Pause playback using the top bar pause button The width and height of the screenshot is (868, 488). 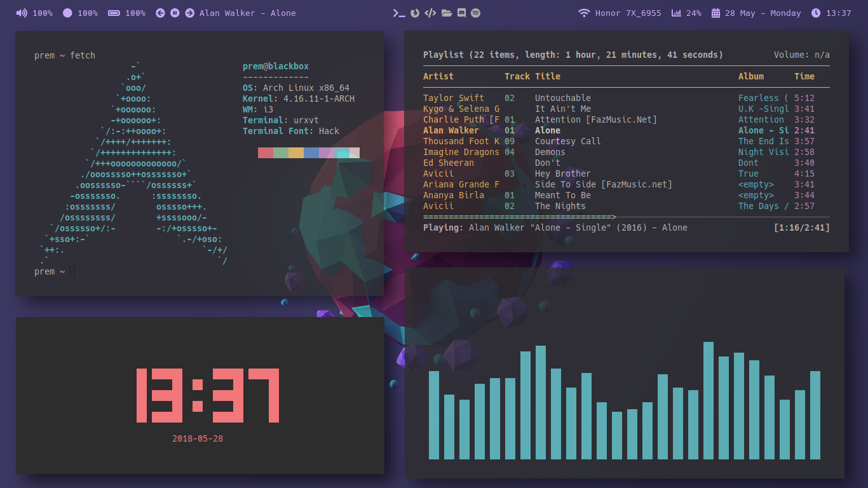173,13
